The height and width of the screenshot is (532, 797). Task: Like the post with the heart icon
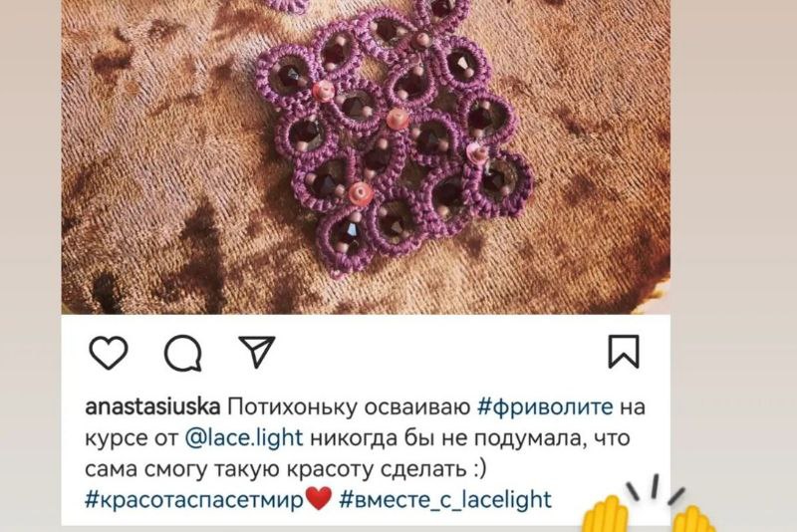(109, 352)
